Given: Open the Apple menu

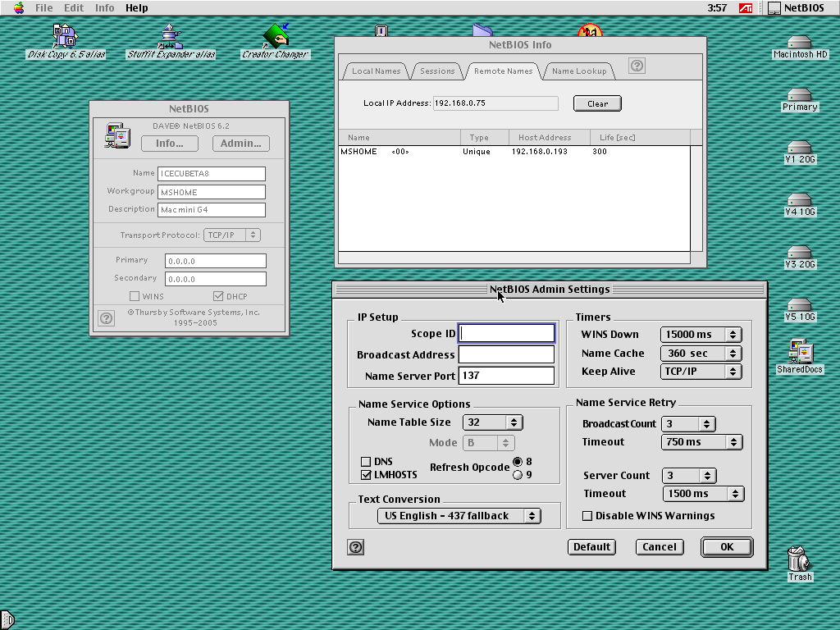Looking at the screenshot, I should [19, 8].
